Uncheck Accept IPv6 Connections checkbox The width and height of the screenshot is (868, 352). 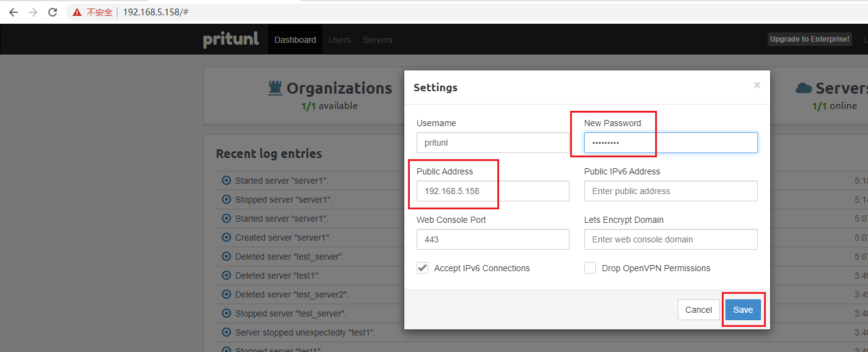click(x=423, y=268)
